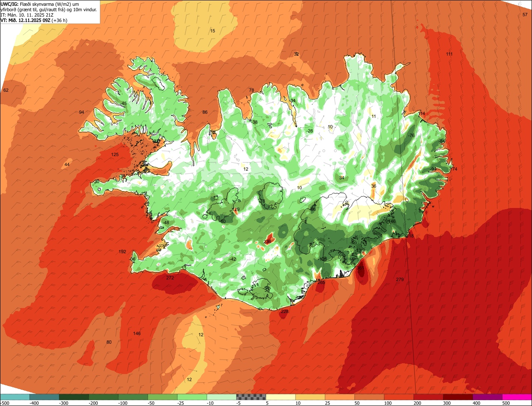Click the value 236 on the red inland spot
This screenshot has height=406, width=532.
267,242
